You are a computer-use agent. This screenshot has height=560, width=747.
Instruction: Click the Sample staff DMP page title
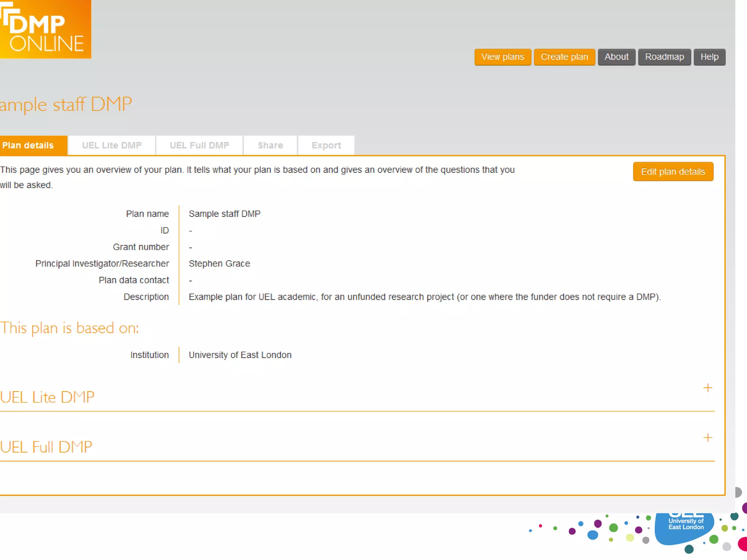tap(66, 105)
